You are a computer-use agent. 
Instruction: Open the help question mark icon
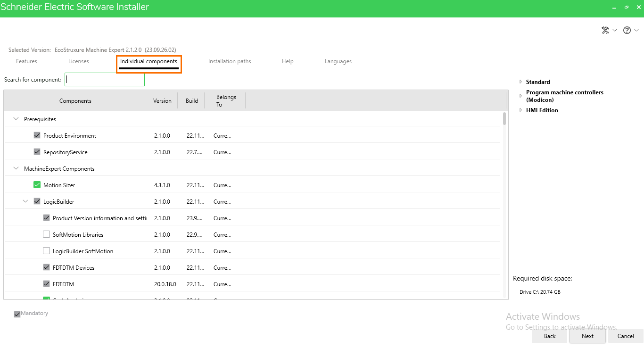pyautogui.click(x=627, y=30)
